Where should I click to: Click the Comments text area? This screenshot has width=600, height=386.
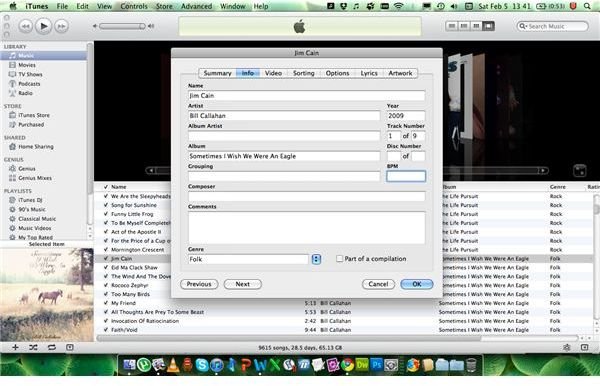(307, 228)
